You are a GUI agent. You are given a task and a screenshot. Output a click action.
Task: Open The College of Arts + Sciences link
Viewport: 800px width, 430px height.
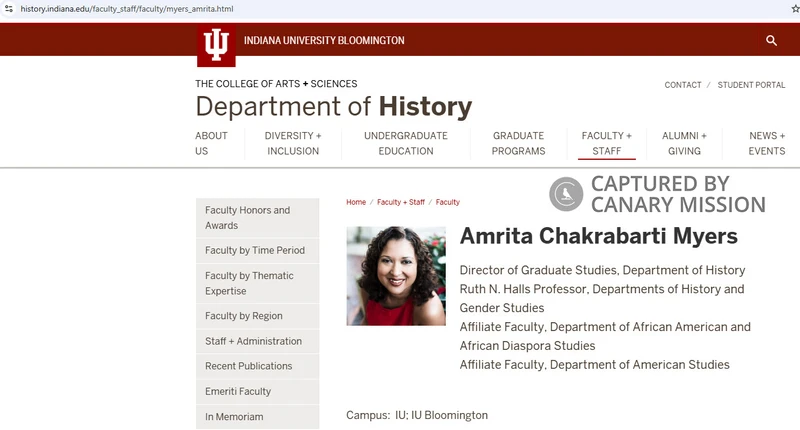pos(276,84)
